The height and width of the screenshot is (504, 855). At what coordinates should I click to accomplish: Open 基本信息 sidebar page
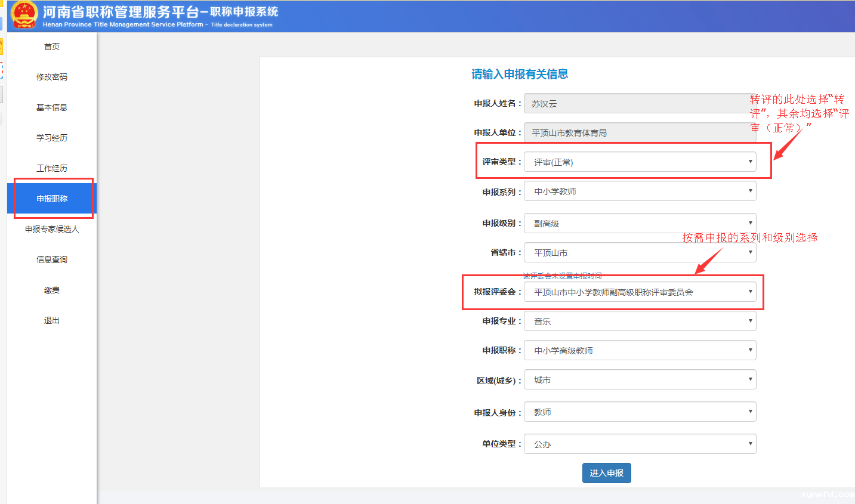[52, 107]
